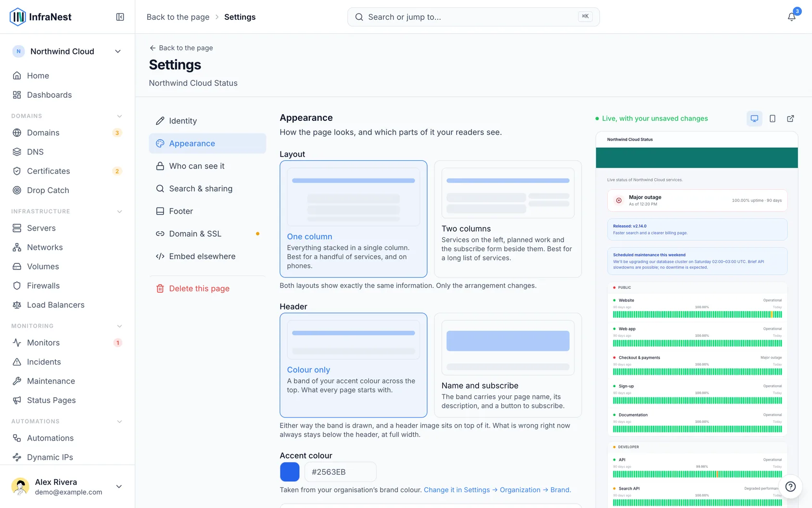Choose the Two columns layout
This screenshot has height=508, width=812.
(508, 219)
